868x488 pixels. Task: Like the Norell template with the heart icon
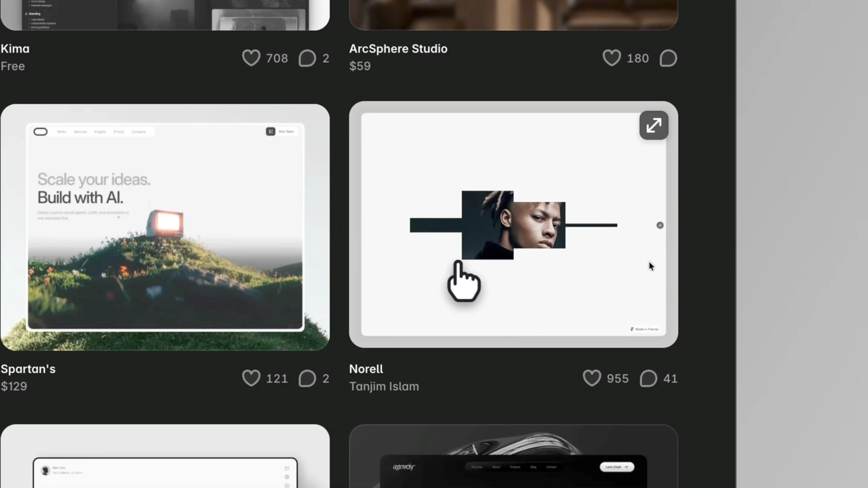click(592, 378)
